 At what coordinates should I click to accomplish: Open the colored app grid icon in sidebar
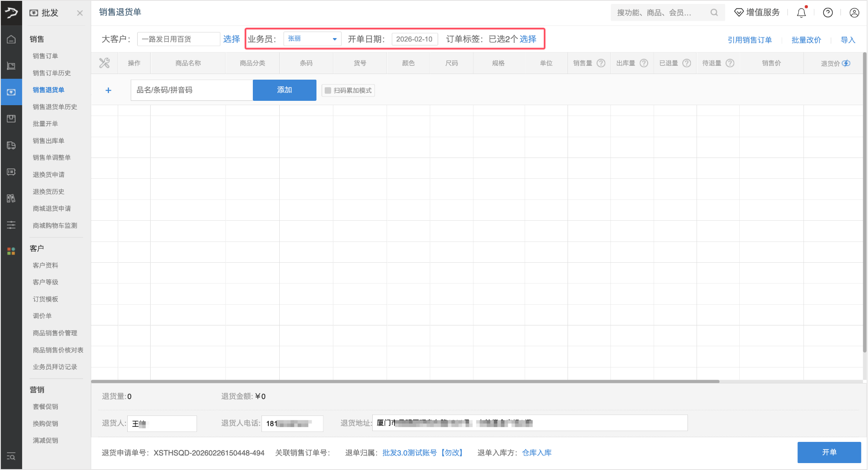tap(11, 251)
